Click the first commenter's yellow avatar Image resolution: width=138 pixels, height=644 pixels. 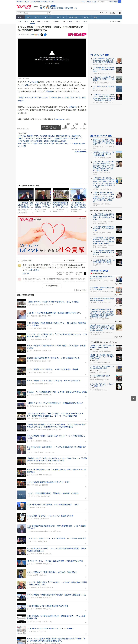(19, 266)
